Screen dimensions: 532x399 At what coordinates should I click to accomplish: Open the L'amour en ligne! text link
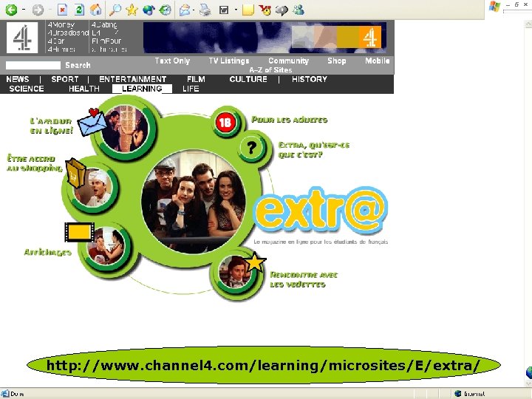click(x=51, y=126)
